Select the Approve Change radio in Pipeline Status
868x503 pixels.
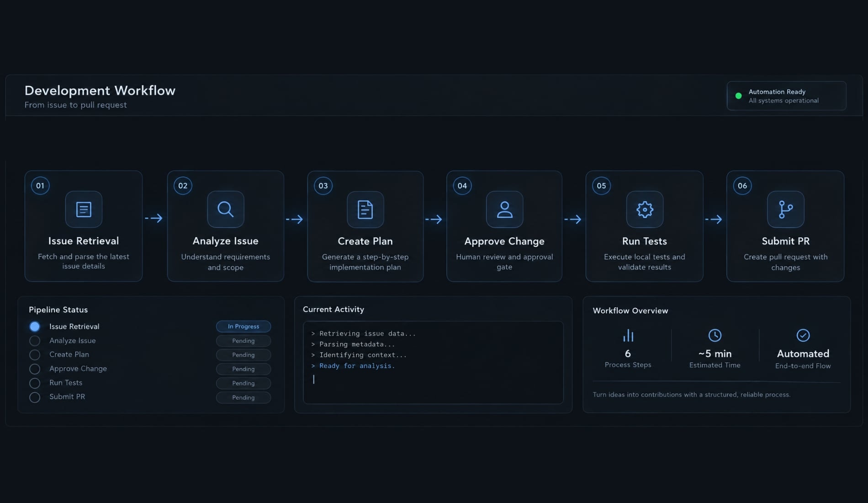[35, 369]
